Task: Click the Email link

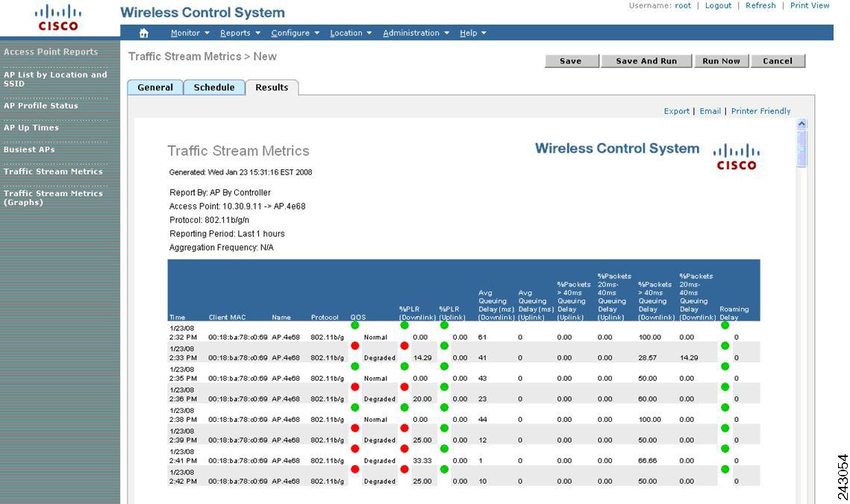Action: click(x=710, y=111)
